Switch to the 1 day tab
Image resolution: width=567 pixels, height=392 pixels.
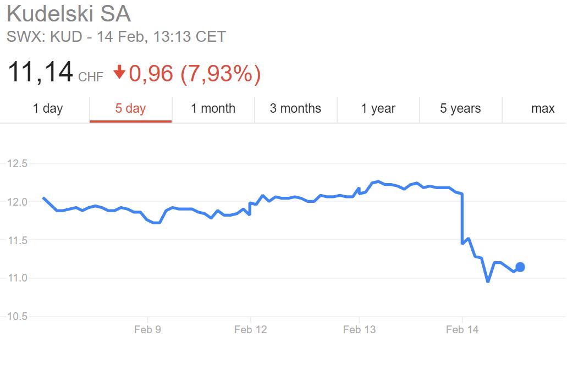pos(48,108)
